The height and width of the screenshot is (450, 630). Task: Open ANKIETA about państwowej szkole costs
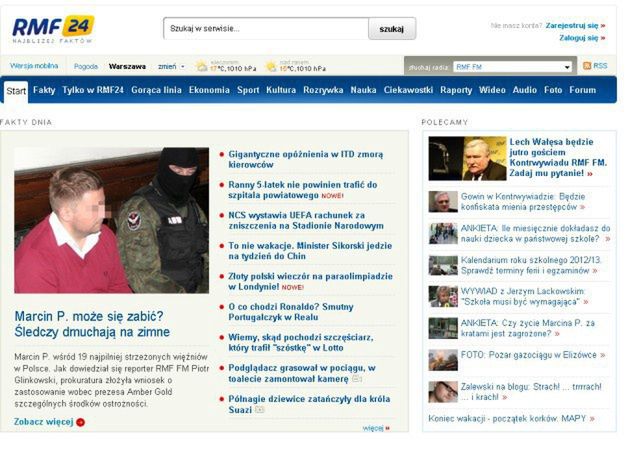point(536,233)
